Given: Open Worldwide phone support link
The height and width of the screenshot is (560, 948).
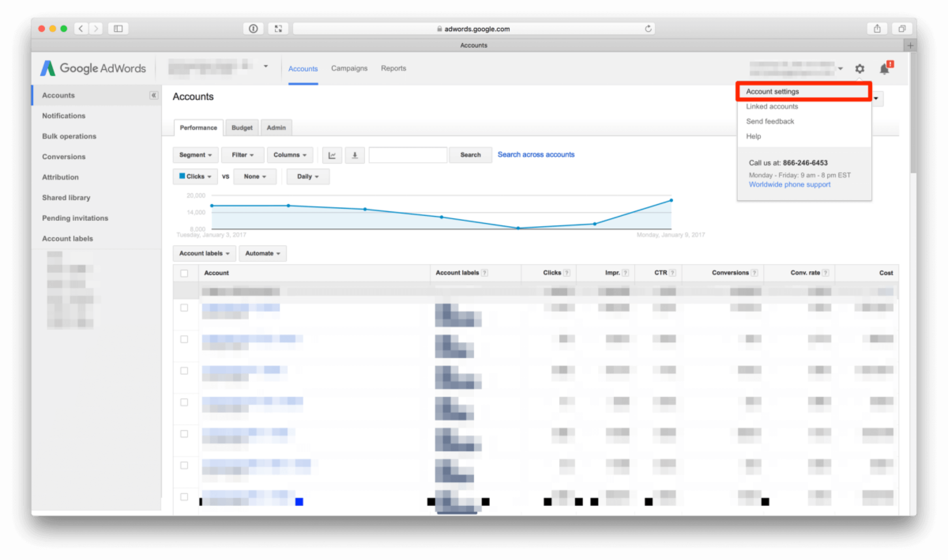Looking at the screenshot, I should (x=789, y=184).
